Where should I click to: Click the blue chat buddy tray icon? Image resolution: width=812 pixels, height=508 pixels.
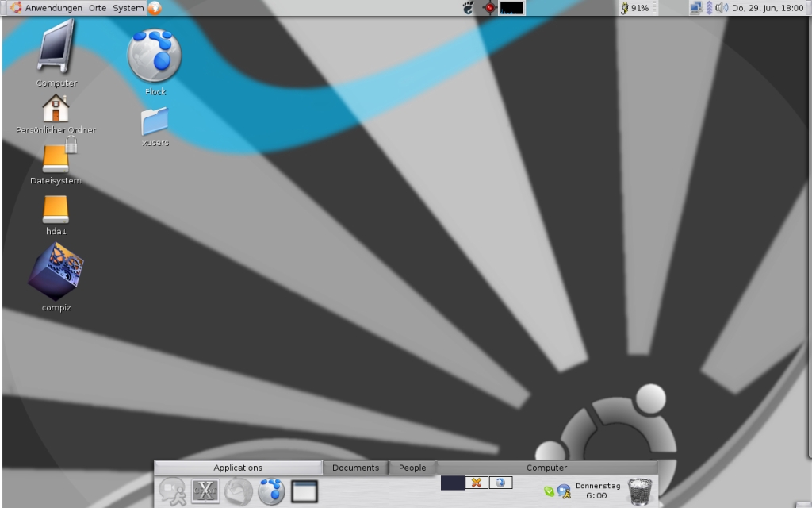564,491
